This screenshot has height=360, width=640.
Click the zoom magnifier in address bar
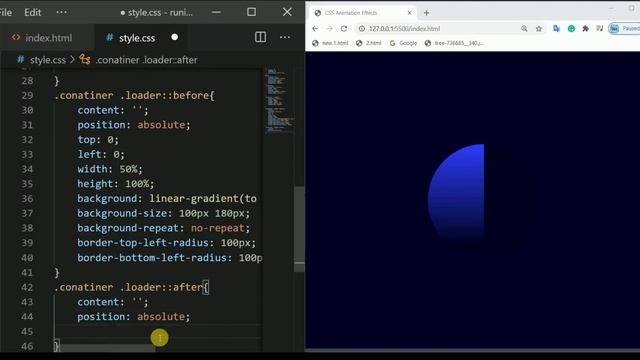524,29
